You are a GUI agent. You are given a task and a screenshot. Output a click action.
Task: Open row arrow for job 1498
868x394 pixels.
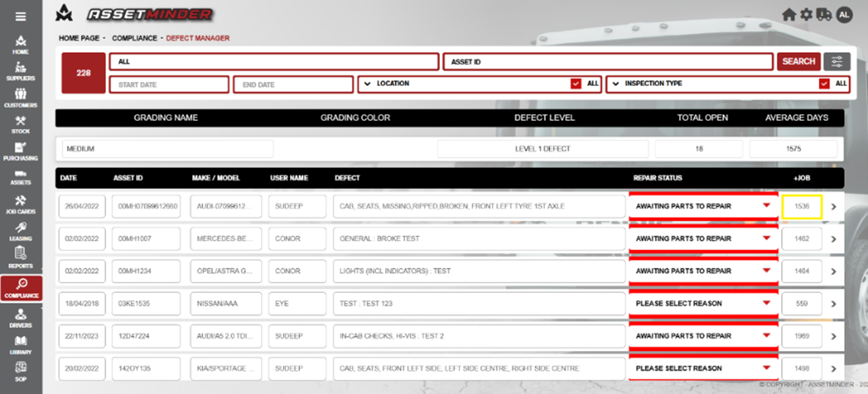point(834,369)
